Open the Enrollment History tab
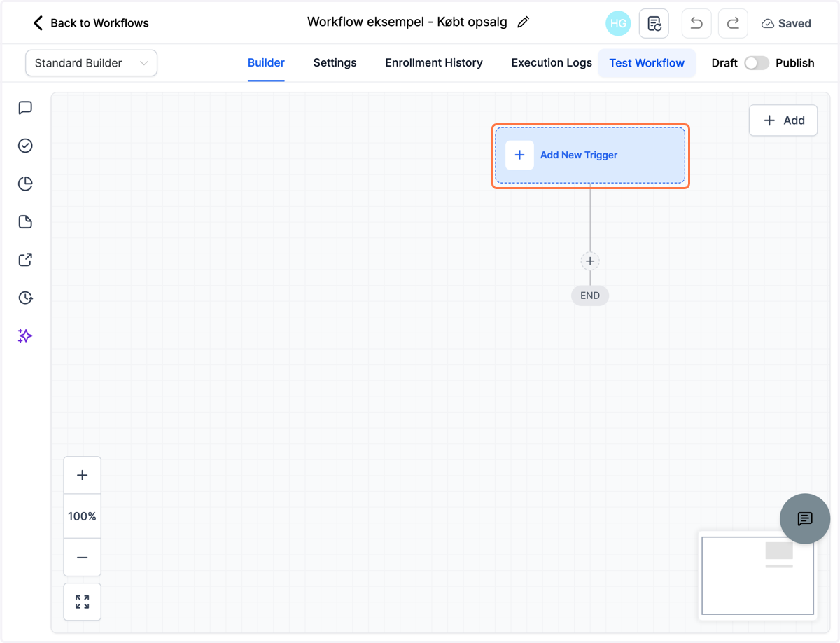 [434, 63]
